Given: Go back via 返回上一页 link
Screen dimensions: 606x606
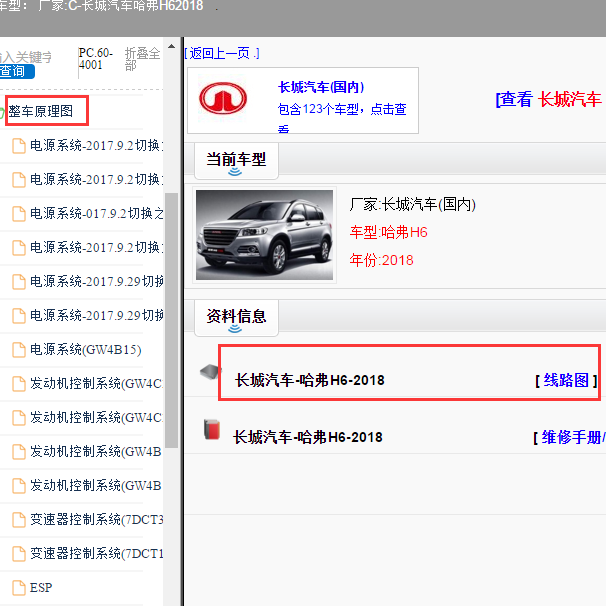Looking at the screenshot, I should (222, 53).
